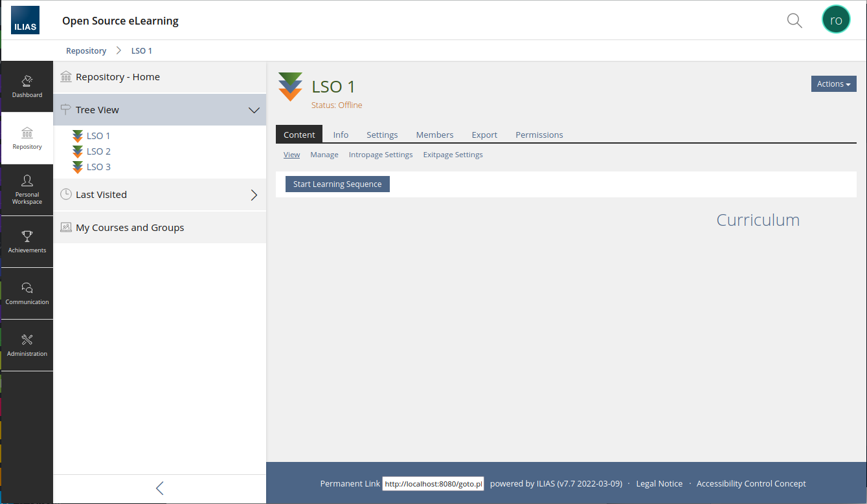
Task: Open Personal Workspace sidebar item
Action: coord(27,190)
